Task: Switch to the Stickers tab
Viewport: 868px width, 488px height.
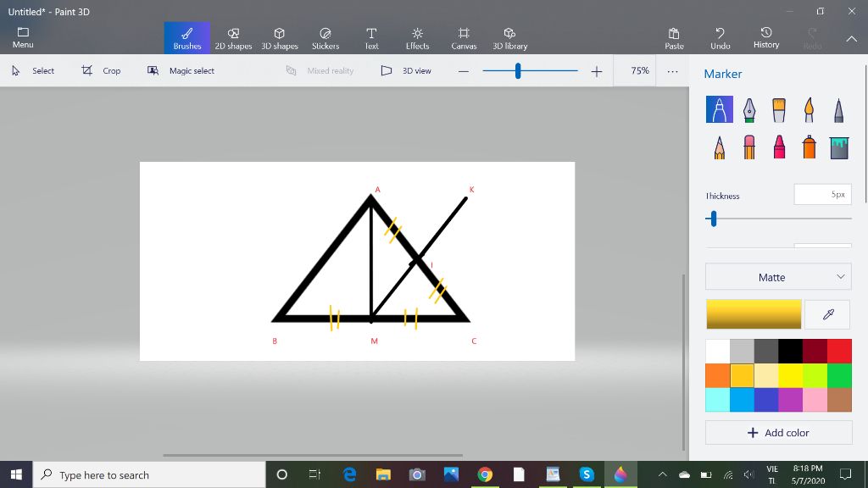Action: point(325,38)
